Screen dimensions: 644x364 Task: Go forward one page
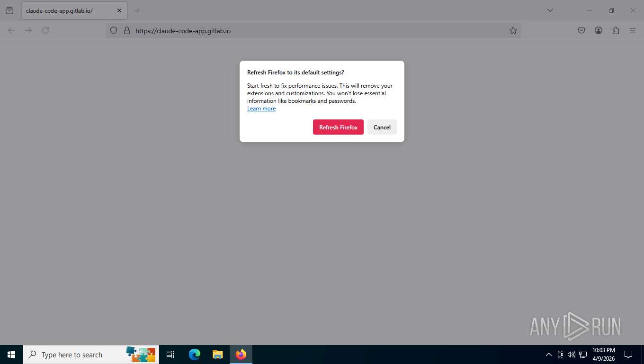pyautogui.click(x=28, y=30)
